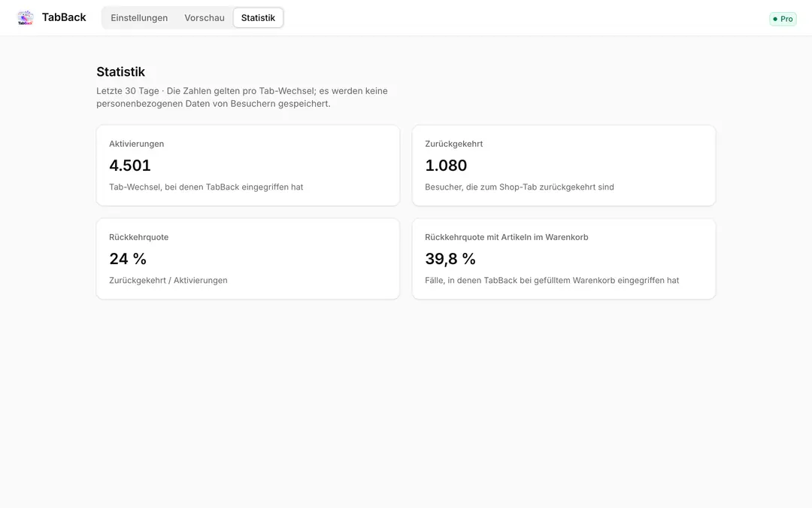Select the Aktivierungen card label
The image size is (812, 508).
point(136,144)
